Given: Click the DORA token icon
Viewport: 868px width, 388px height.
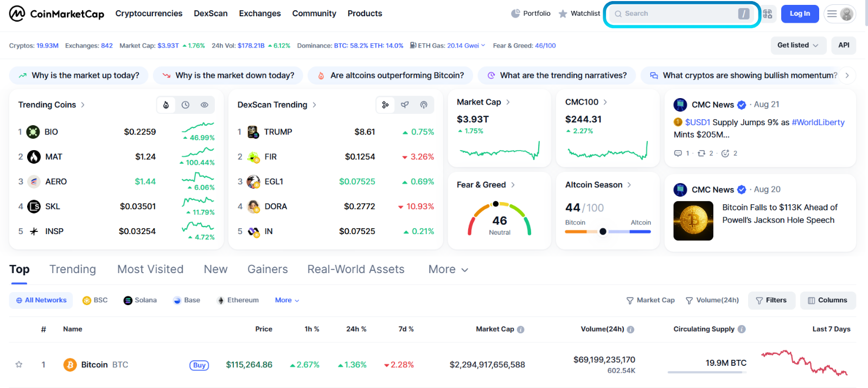Looking at the screenshot, I should 253,206.
